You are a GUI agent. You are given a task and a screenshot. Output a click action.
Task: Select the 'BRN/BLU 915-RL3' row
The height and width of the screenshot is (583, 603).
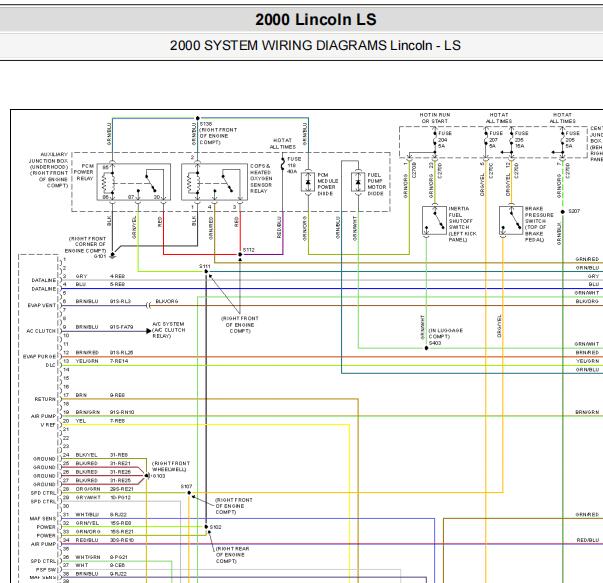(x=103, y=301)
